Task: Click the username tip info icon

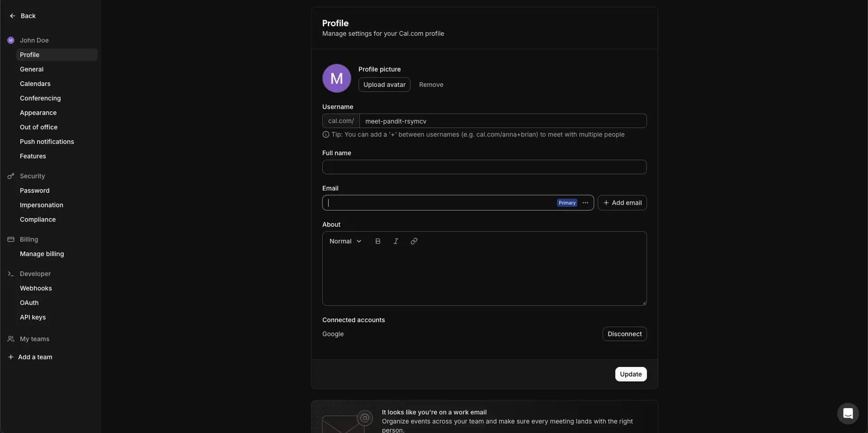Action: click(325, 134)
